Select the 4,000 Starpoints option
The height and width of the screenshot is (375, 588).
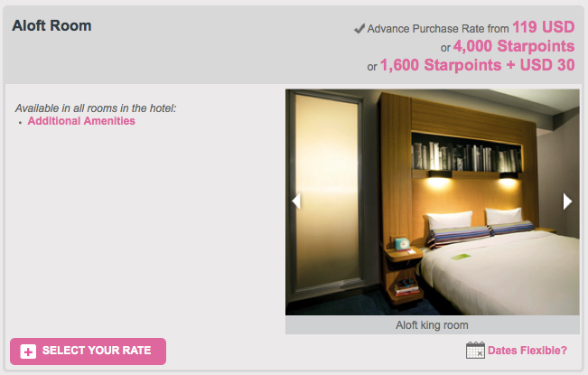(x=514, y=46)
